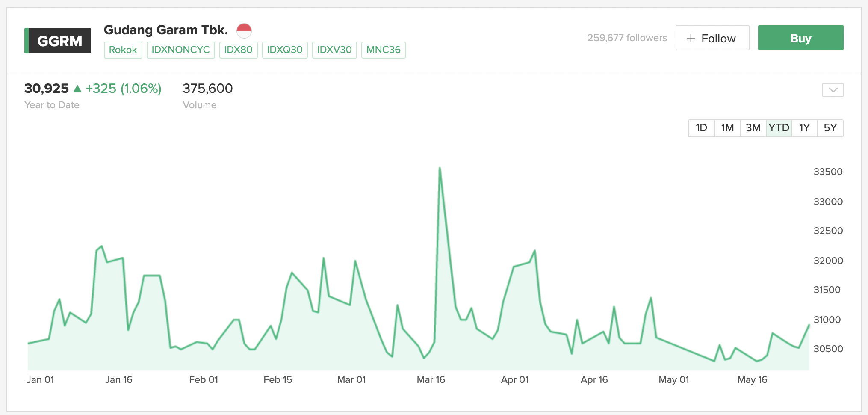The image size is (868, 415).
Task: Click the Mar 16 x-axis label
Action: [431, 380]
